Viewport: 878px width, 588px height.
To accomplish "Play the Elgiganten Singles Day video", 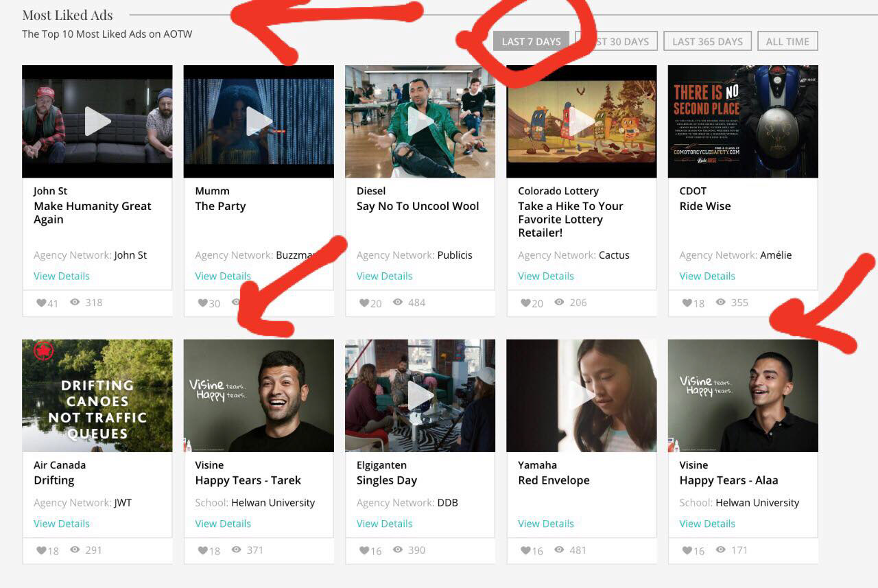I will pyautogui.click(x=420, y=395).
